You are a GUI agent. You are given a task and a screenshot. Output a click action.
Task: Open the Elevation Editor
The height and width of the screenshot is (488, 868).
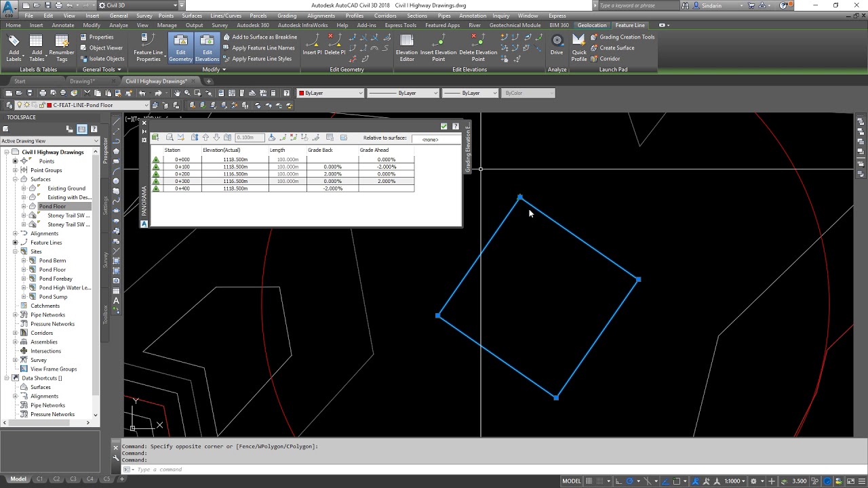407,47
